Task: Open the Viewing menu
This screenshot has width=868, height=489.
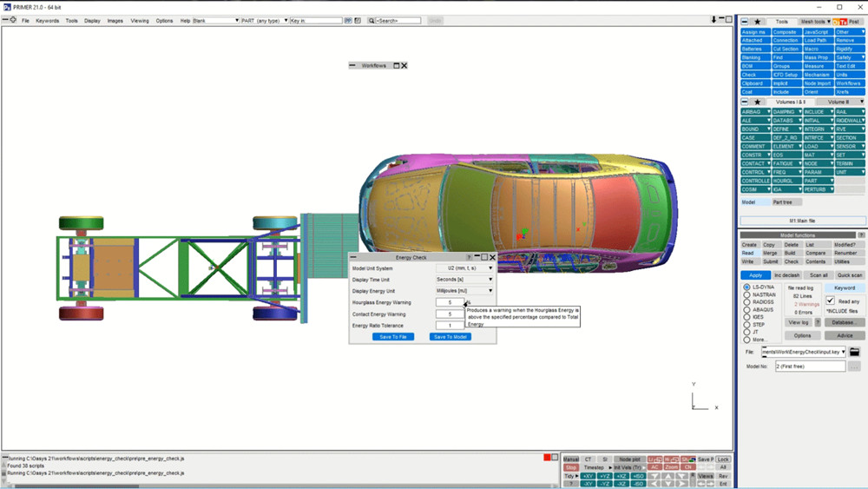Action: pos(140,21)
